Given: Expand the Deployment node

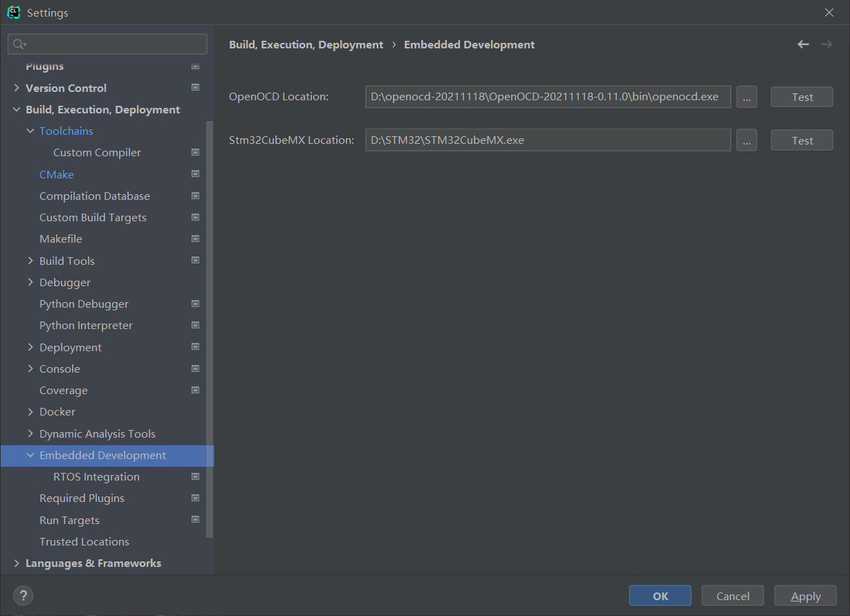Looking at the screenshot, I should click(30, 347).
